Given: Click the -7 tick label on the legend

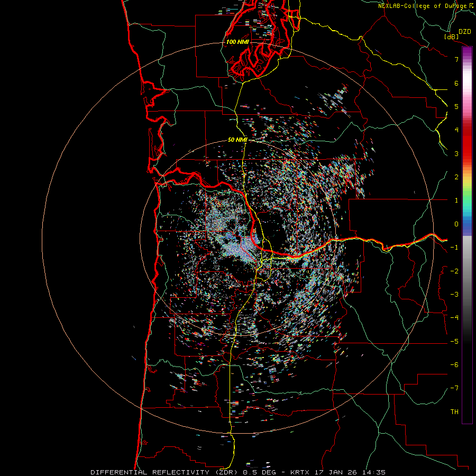Looking at the screenshot, I should tap(454, 388).
